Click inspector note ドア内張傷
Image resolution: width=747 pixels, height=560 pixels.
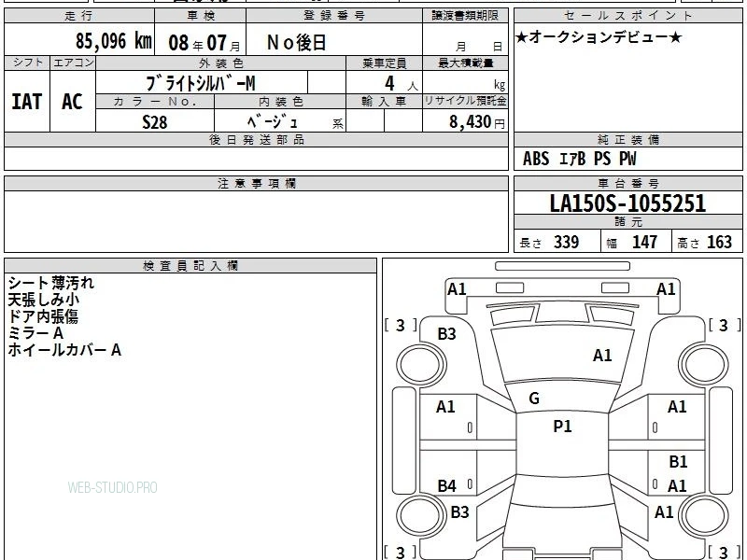click(x=43, y=316)
